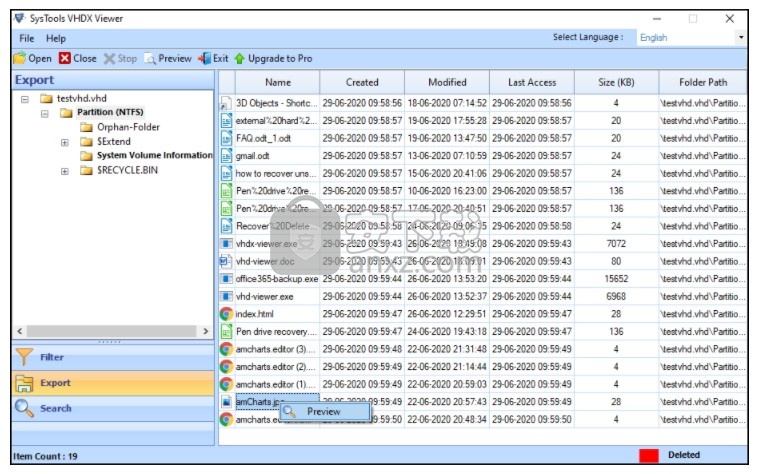Click the Open folder toolbar icon
Viewport: 757px width, 474px height.
point(19,58)
